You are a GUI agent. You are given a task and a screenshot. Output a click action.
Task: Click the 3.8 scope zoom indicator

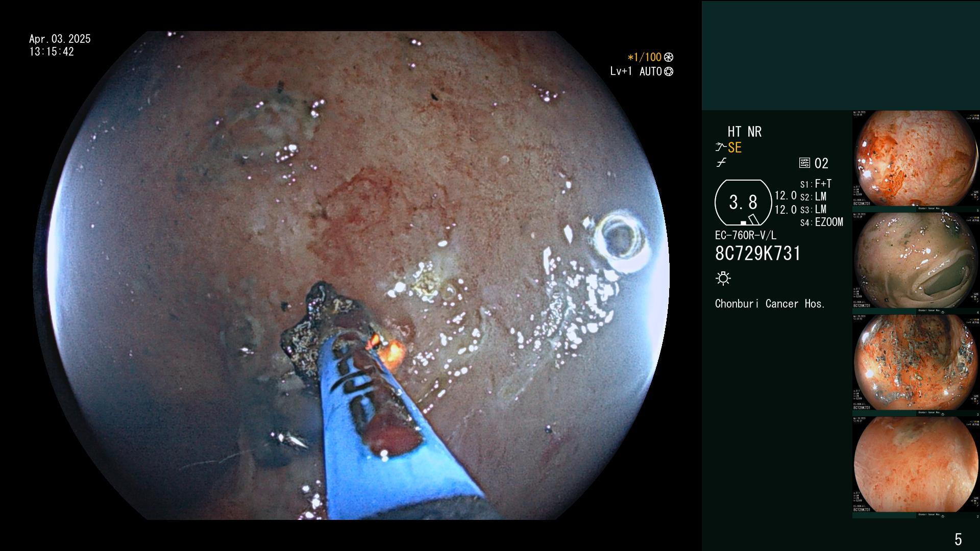[743, 203]
